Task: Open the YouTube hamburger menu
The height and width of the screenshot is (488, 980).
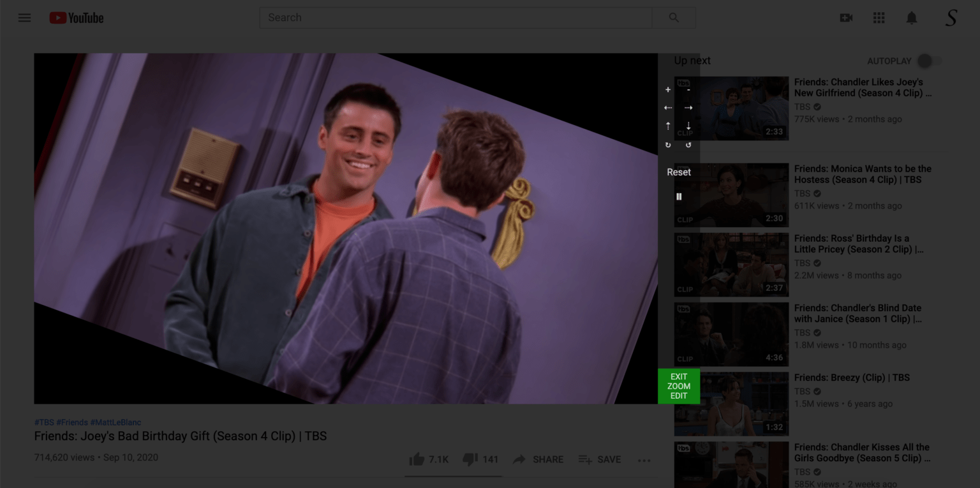Action: tap(24, 18)
